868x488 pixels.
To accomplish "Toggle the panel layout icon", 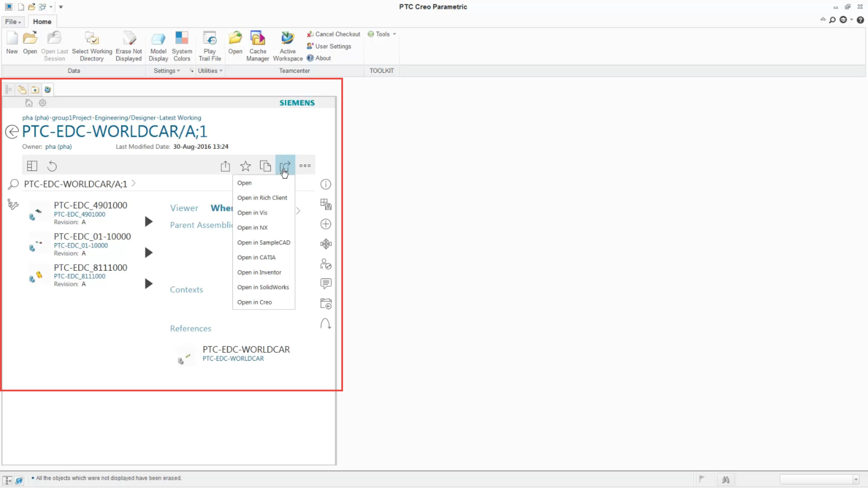I will pos(32,166).
